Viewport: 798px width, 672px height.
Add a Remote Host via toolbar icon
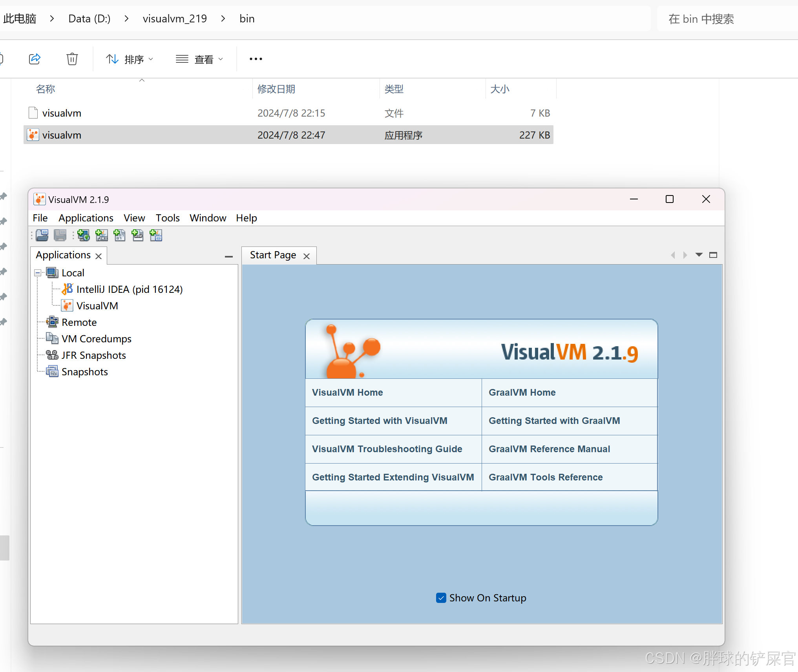click(x=83, y=235)
